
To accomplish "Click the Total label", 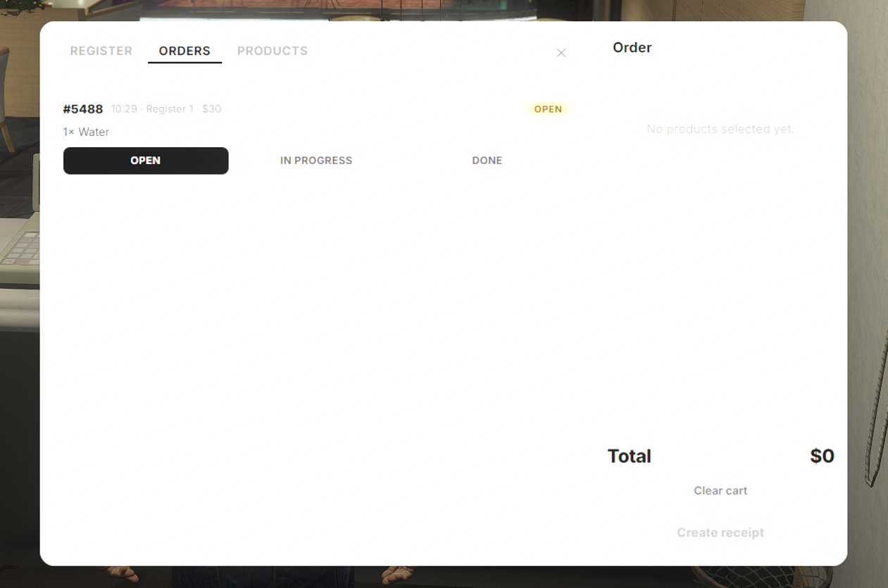I will pos(630,456).
